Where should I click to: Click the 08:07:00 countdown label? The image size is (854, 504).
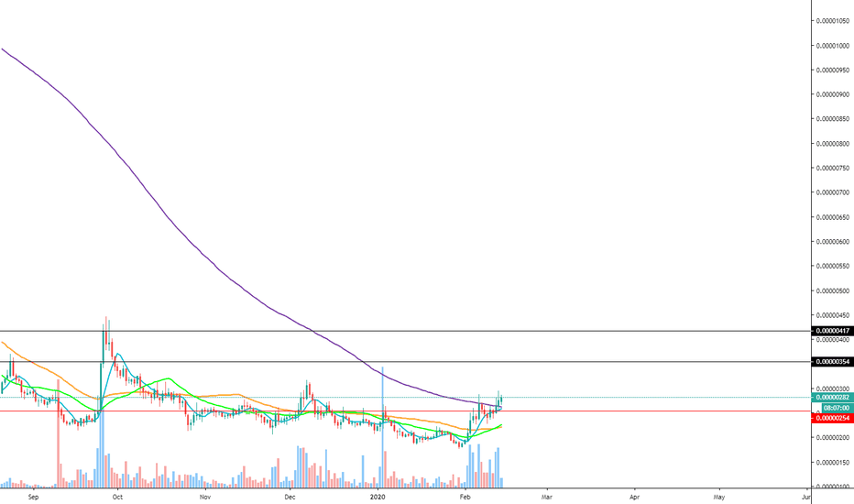click(837, 408)
